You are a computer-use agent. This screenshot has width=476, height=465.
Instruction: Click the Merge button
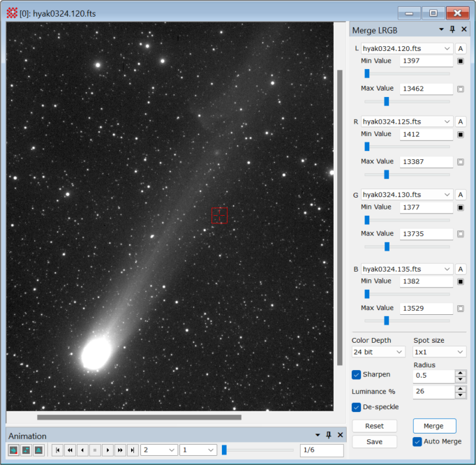434,426
